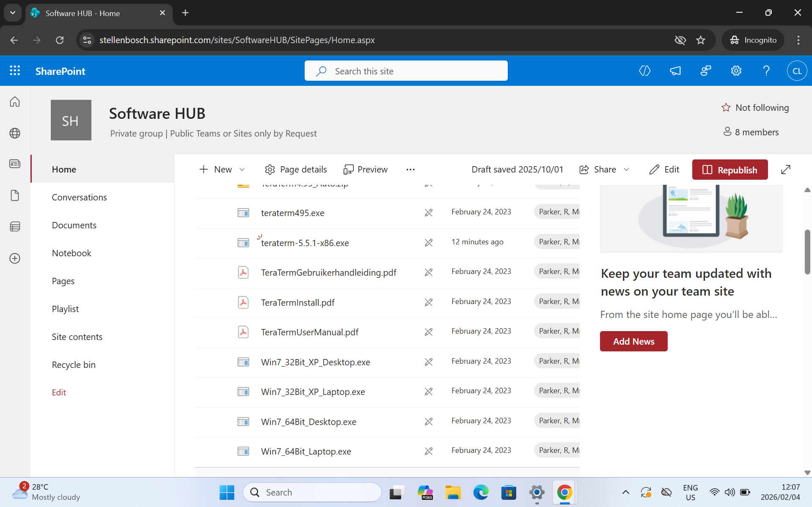Expand page to full screen view
812x507 pixels.
785,170
